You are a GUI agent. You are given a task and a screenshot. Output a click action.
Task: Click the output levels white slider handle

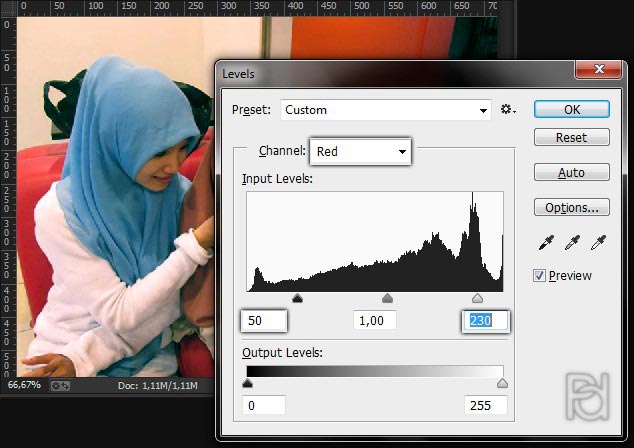click(x=502, y=383)
